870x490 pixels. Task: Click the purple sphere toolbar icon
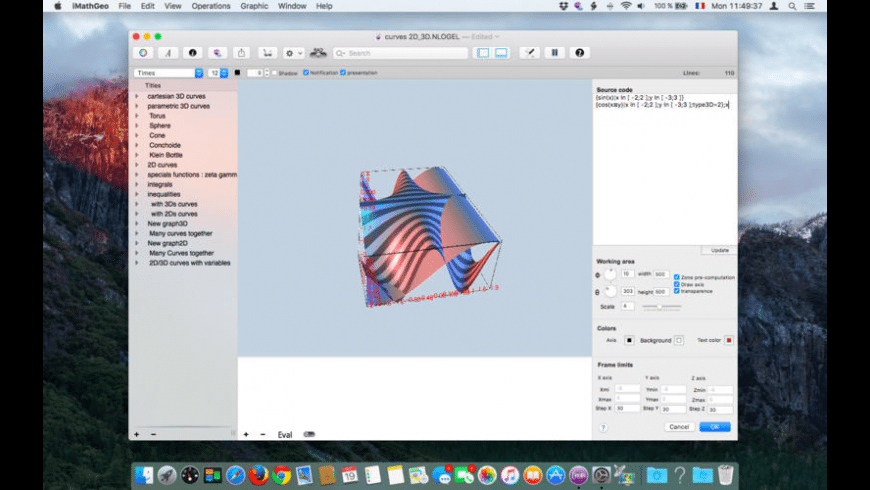pos(217,53)
